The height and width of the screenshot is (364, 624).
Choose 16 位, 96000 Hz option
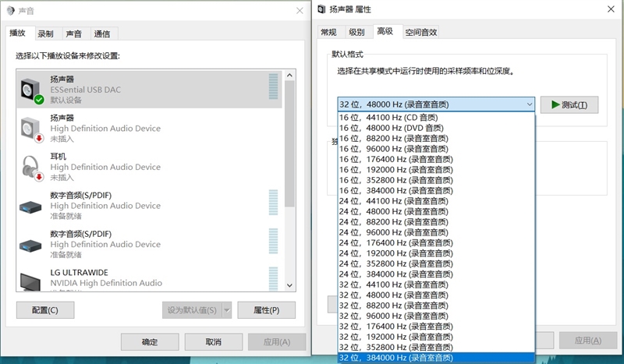point(436,149)
